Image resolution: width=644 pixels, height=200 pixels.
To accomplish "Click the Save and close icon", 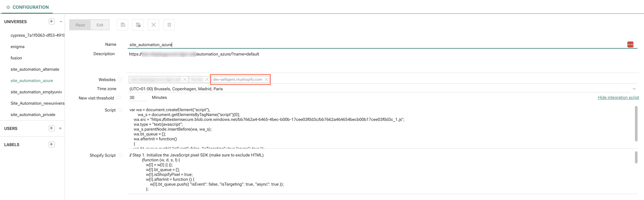I will coord(138,25).
